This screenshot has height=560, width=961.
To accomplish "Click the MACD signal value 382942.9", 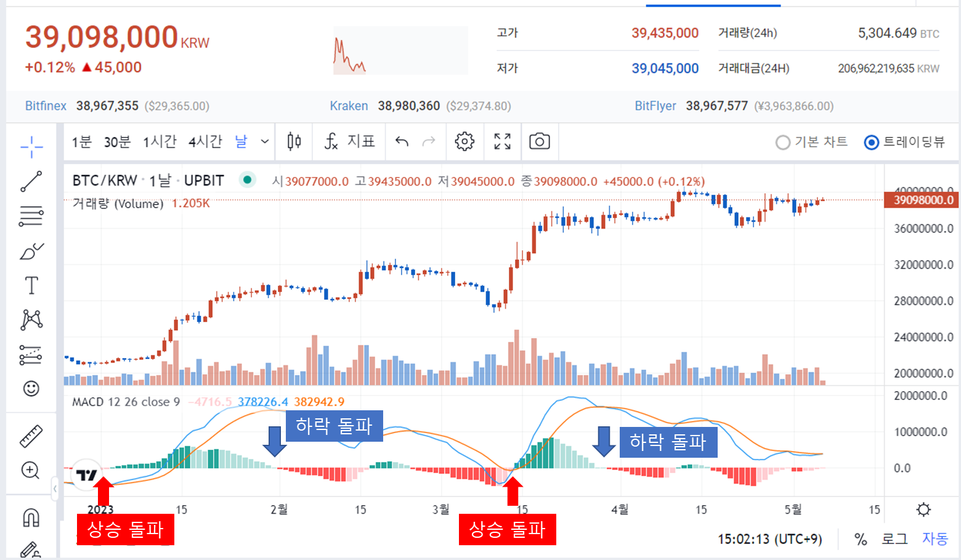I will point(319,402).
